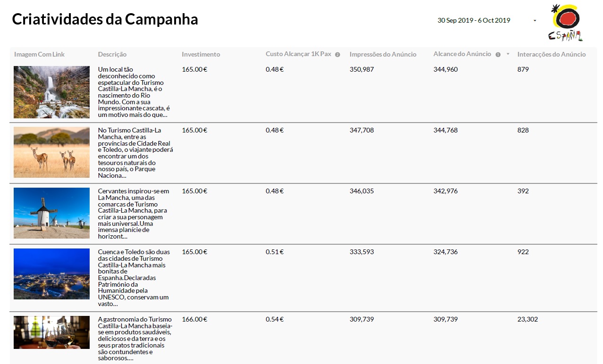The width and height of the screenshot is (603, 364).
Task: Open the night cityscape thumbnail
Action: [51, 274]
